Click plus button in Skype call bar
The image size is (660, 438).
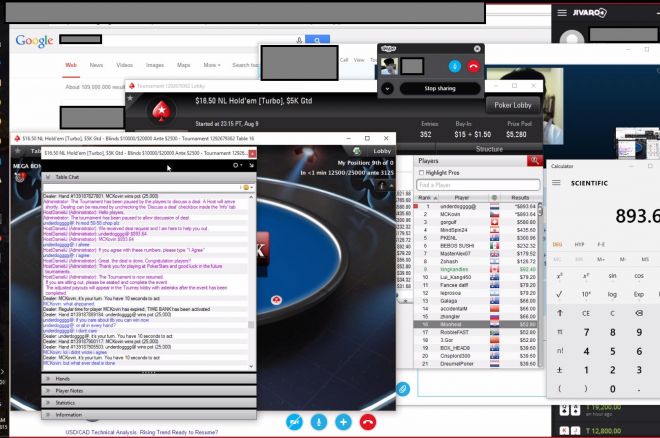click(343, 422)
